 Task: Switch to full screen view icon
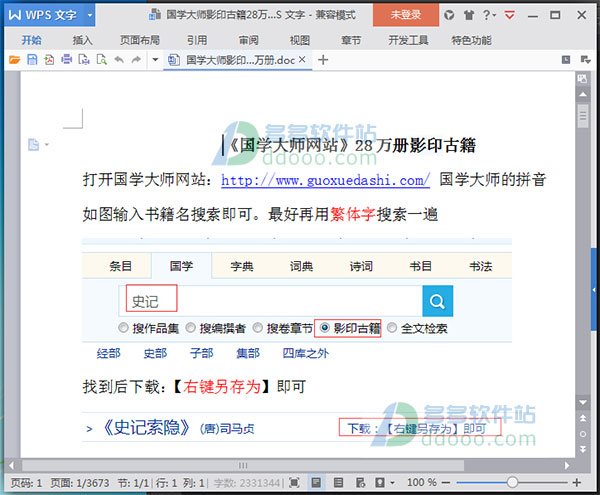coord(294,483)
